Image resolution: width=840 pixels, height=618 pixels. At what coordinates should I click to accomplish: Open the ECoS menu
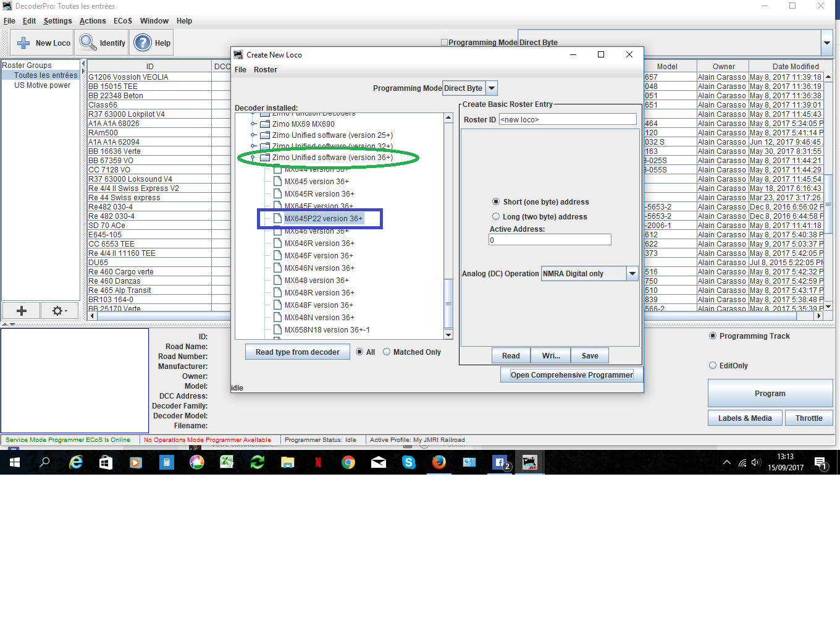click(123, 21)
